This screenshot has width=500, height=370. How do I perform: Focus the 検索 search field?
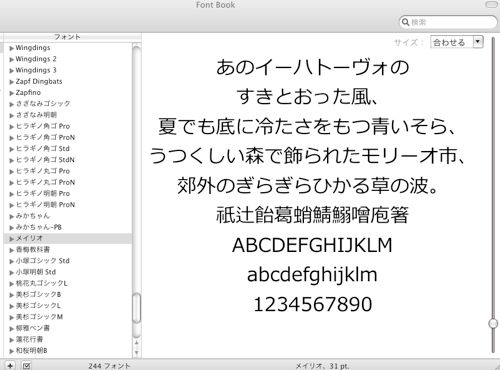[448, 22]
